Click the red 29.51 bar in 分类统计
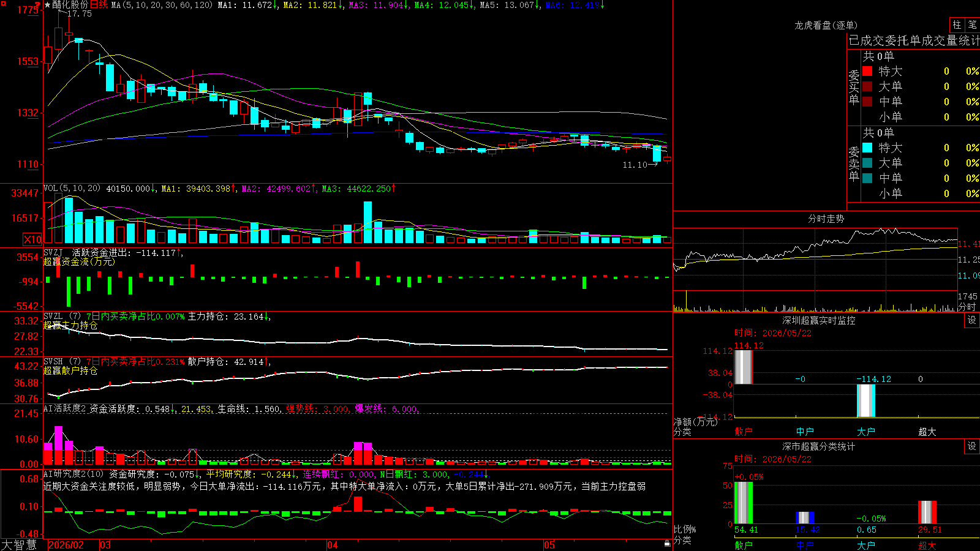This screenshot has width=980, height=551. coord(927,512)
